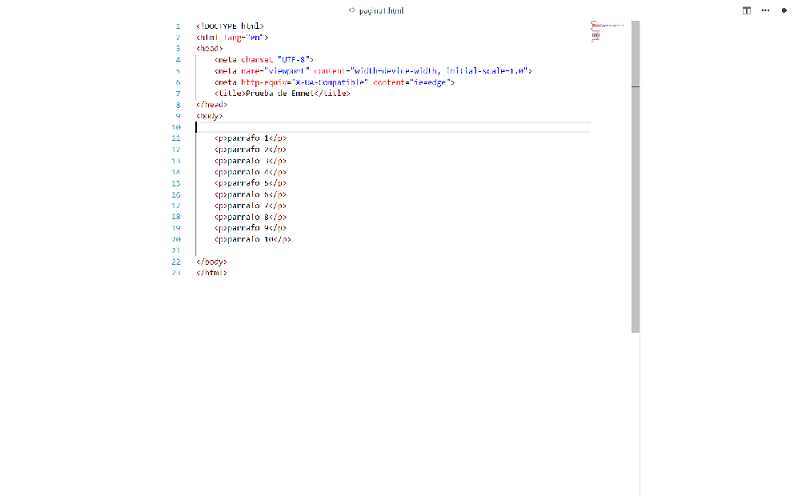Select line number 4 in gutter

(178, 60)
